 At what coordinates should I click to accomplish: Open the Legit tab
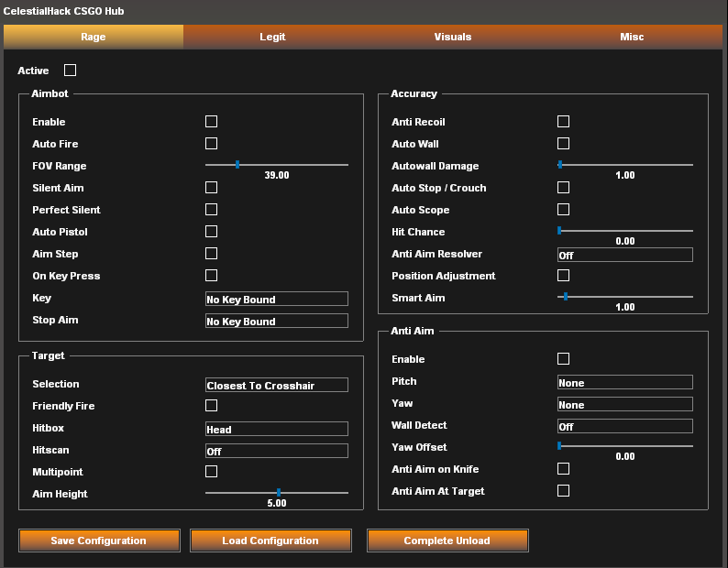coord(272,37)
